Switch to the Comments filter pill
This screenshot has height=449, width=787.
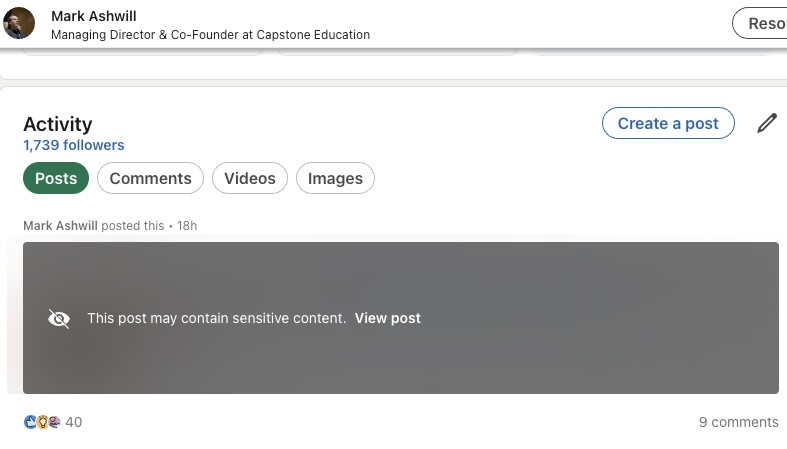tap(150, 178)
